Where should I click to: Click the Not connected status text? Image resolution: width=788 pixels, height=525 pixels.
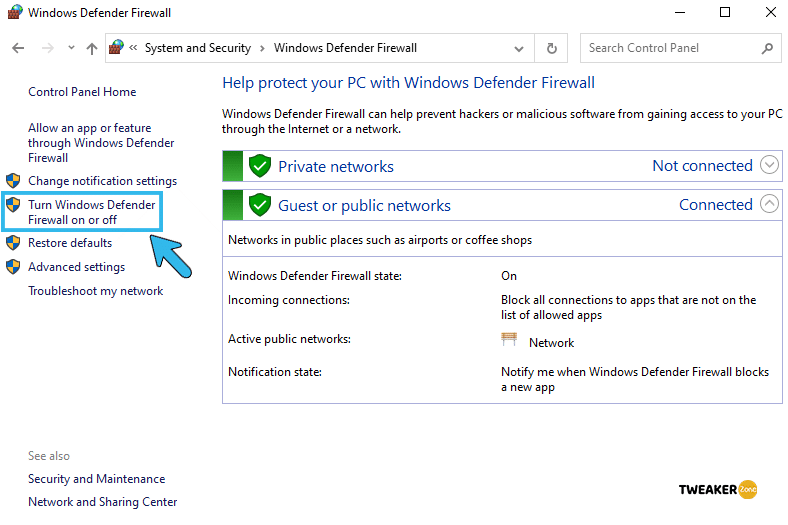point(703,166)
